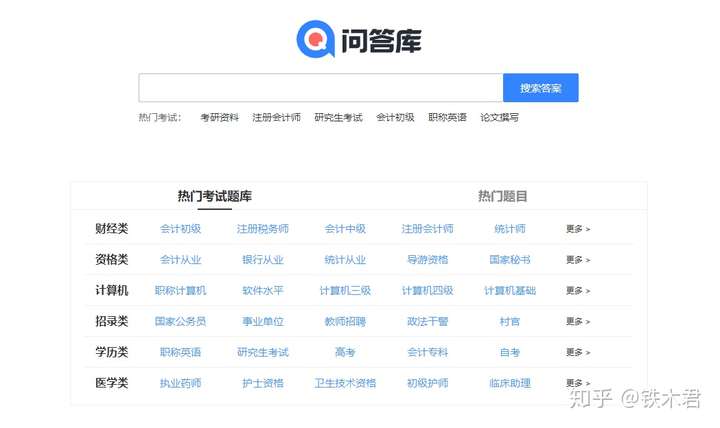Open 计算机四级 question bank

coord(428,291)
